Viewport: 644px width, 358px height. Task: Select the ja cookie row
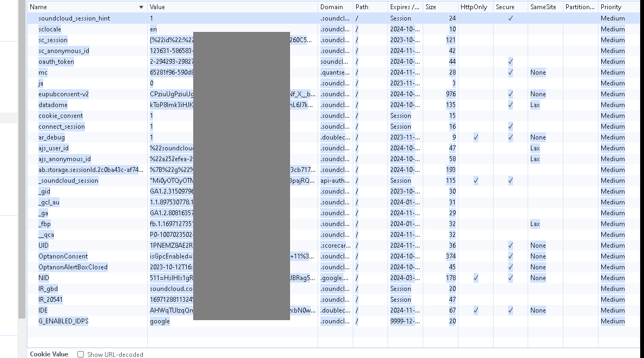333,83
